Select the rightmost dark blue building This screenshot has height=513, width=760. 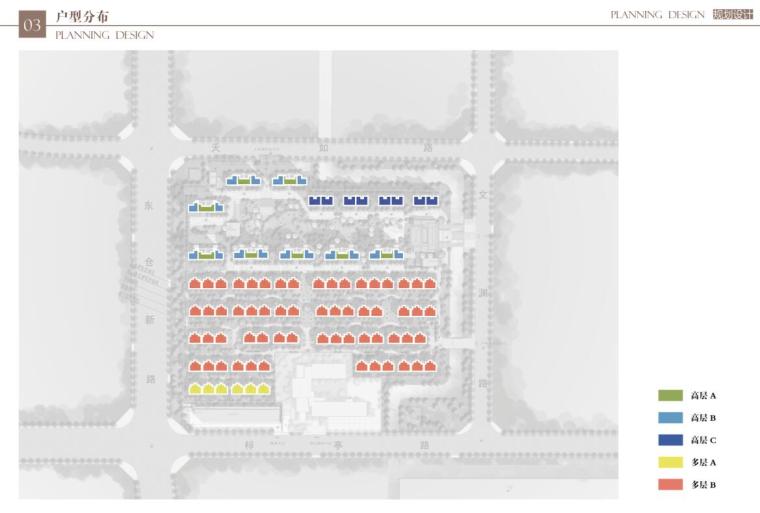click(x=426, y=201)
